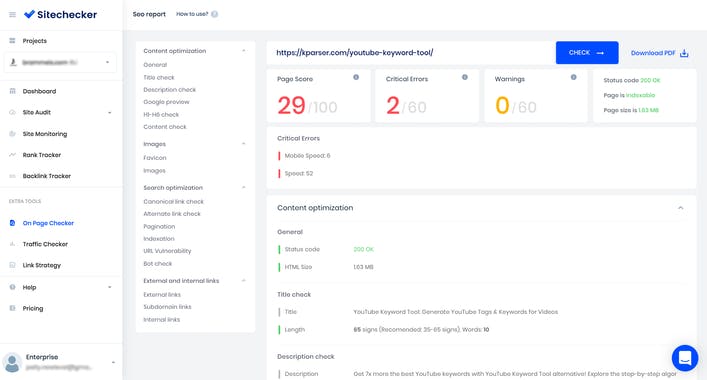Go to Dashboard
This screenshot has width=707, height=380.
pyautogui.click(x=39, y=91)
